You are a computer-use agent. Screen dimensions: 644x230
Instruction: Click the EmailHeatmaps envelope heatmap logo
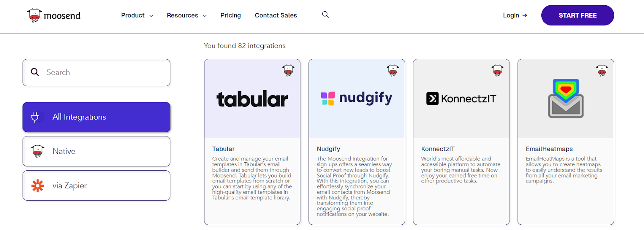pyautogui.click(x=566, y=98)
